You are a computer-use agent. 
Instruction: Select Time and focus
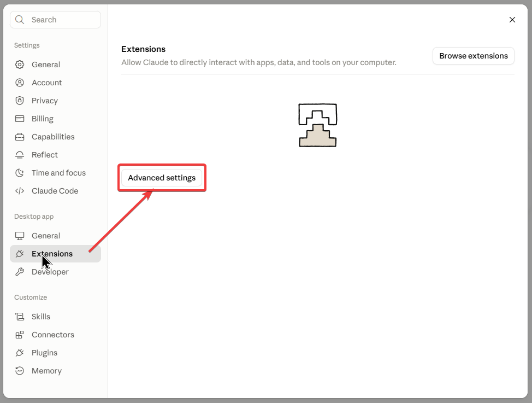coord(55,173)
